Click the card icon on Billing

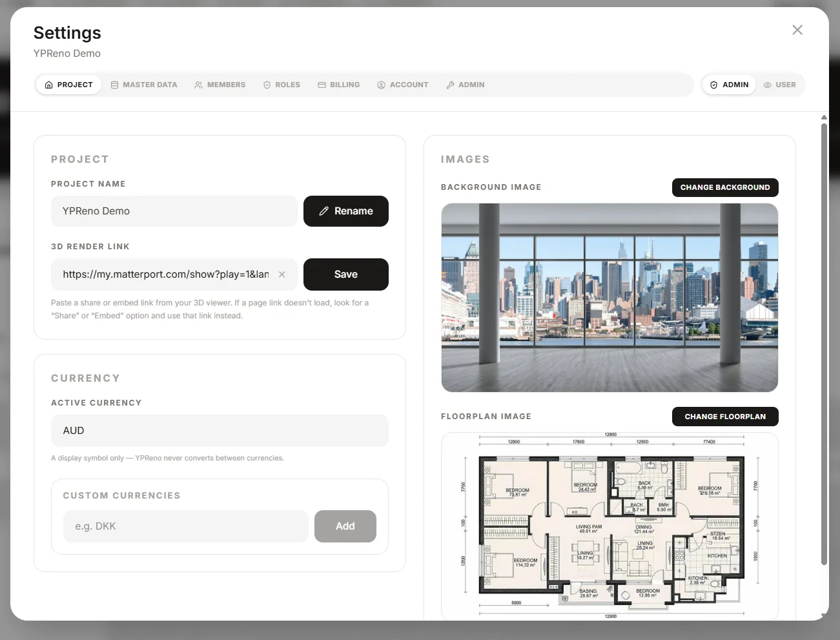[x=322, y=85]
